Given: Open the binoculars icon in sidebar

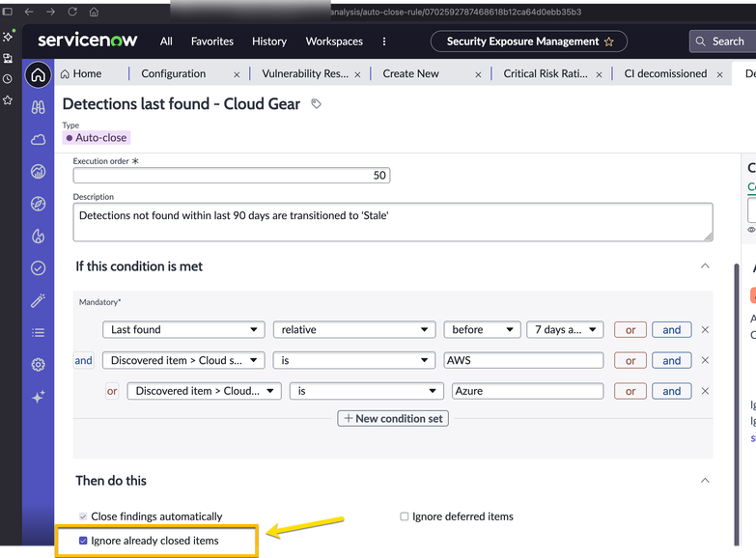Looking at the screenshot, I should click(38, 107).
